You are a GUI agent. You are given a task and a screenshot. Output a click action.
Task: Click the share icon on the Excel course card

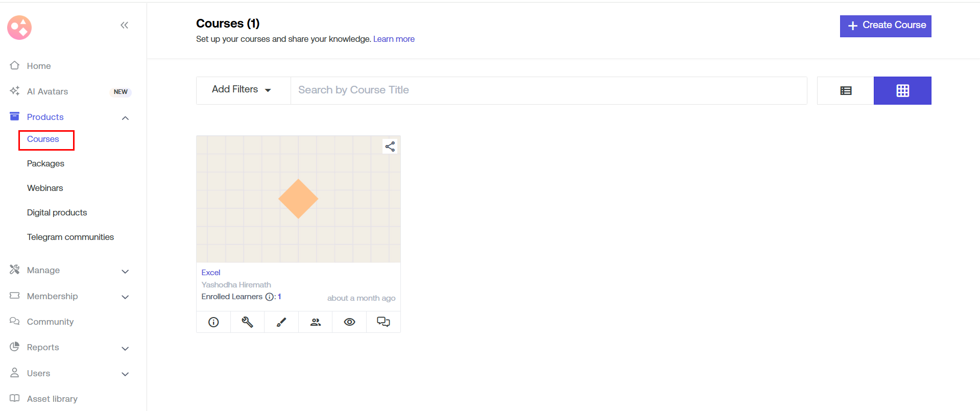click(390, 147)
